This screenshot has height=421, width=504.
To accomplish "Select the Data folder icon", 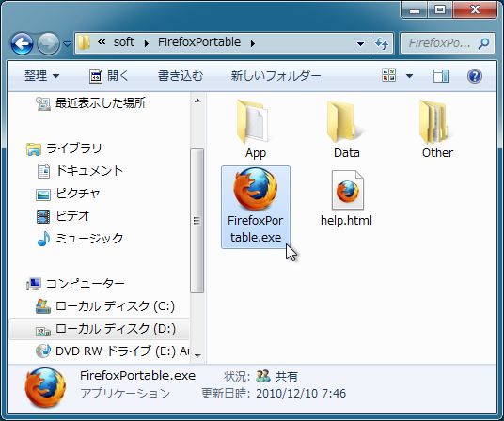I will 344,121.
